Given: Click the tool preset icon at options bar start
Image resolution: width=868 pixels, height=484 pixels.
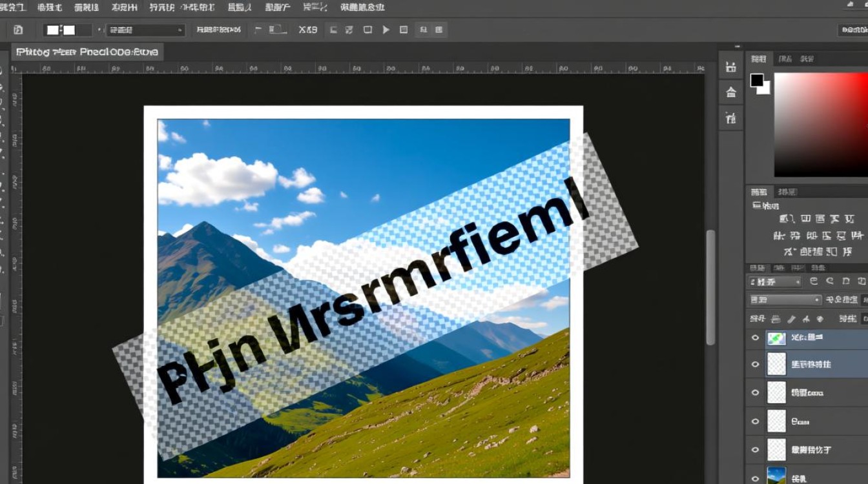Looking at the screenshot, I should pyautogui.click(x=18, y=30).
